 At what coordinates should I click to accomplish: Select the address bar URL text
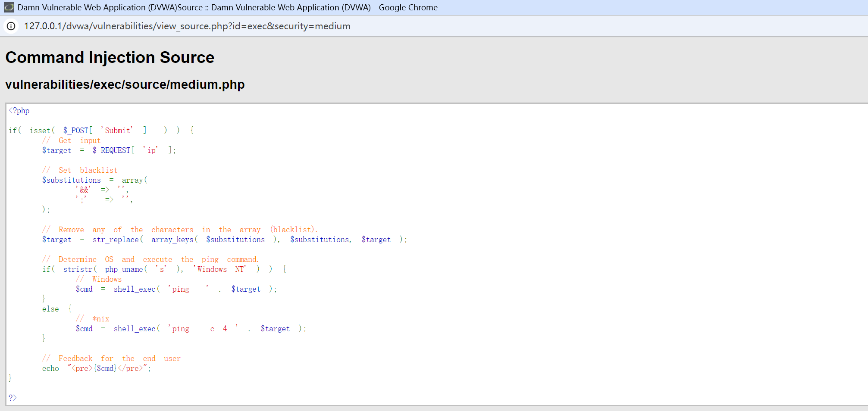pyautogui.click(x=187, y=26)
